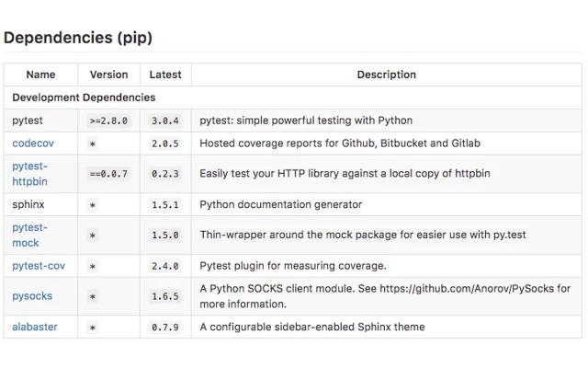588x368 pixels.
Task: Click the 0.7.9 latest version for alabaster
Action: pyautogui.click(x=165, y=327)
